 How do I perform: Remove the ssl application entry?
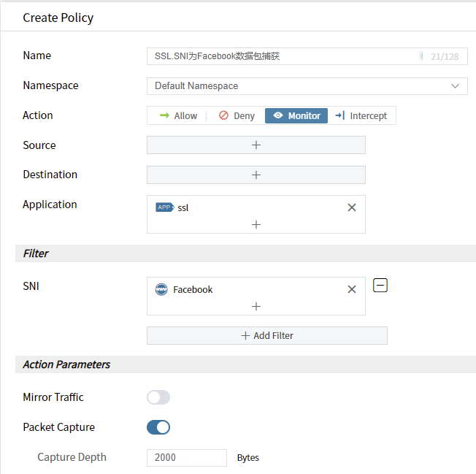click(x=351, y=207)
